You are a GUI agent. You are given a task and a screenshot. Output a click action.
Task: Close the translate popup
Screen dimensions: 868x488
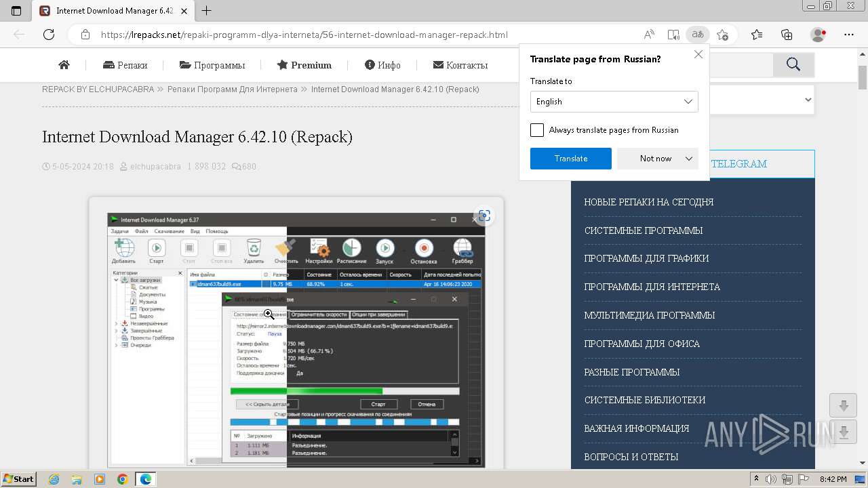tap(698, 55)
